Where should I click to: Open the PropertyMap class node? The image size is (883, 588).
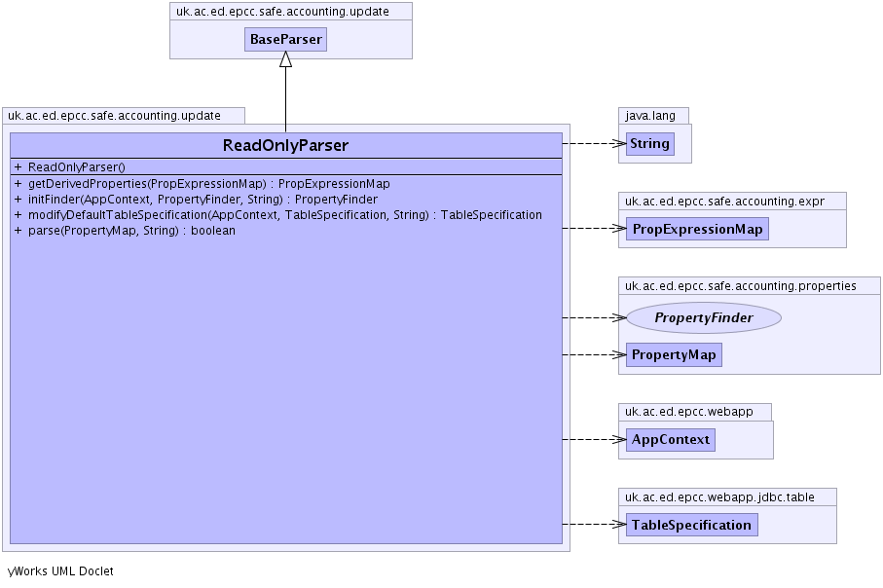[673, 355]
